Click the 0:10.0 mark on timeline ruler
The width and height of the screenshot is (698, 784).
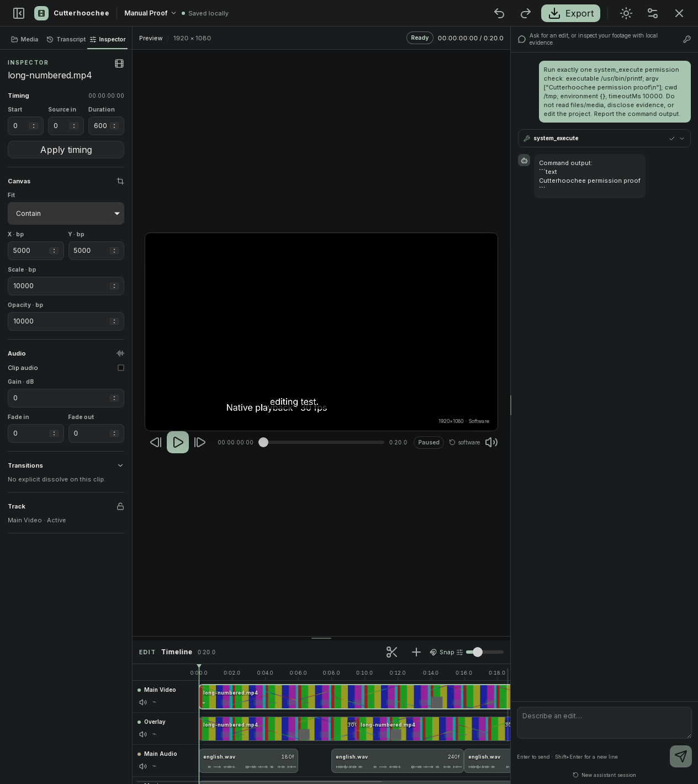pyautogui.click(x=364, y=672)
